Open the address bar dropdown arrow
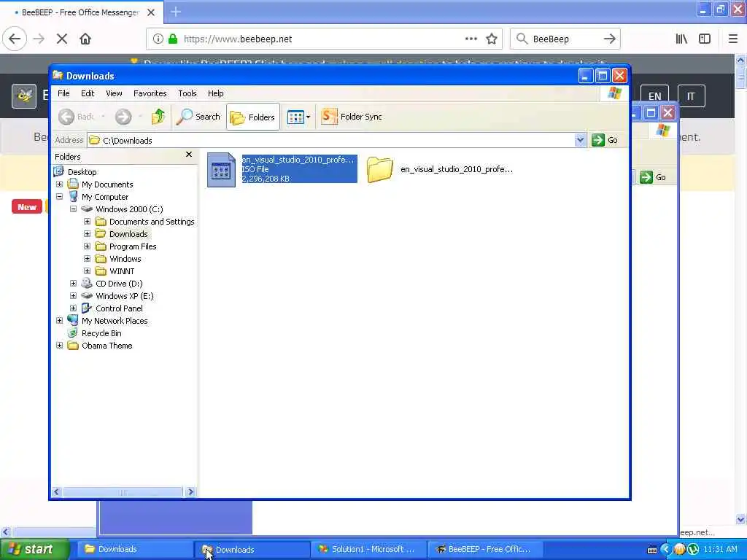The width and height of the screenshot is (747, 560). tap(580, 140)
